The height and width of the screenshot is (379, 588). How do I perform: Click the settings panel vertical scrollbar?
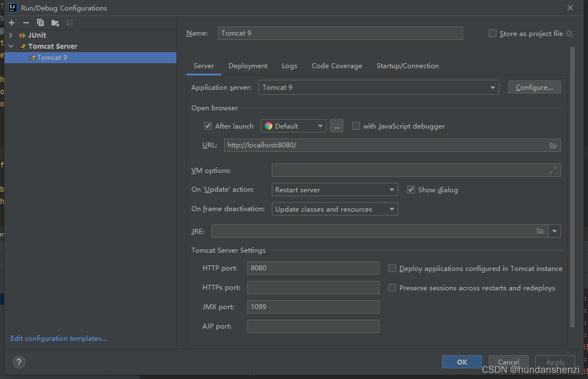pos(572,187)
